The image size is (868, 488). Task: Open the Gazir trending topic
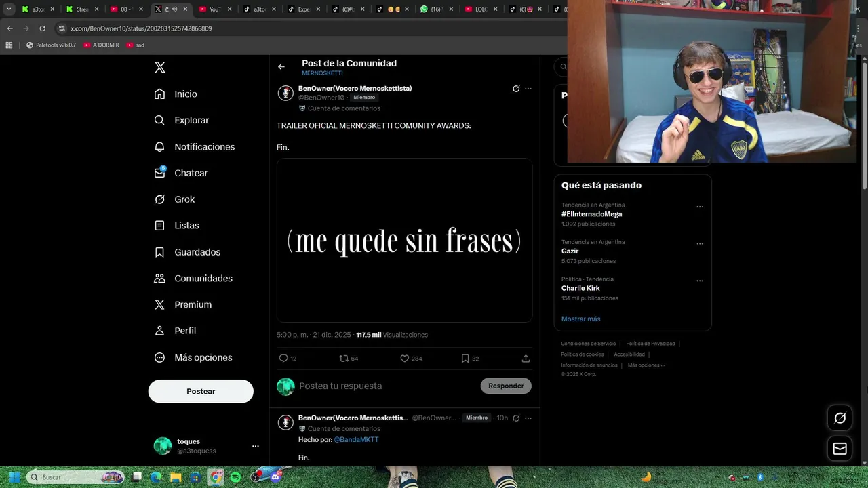click(x=570, y=251)
